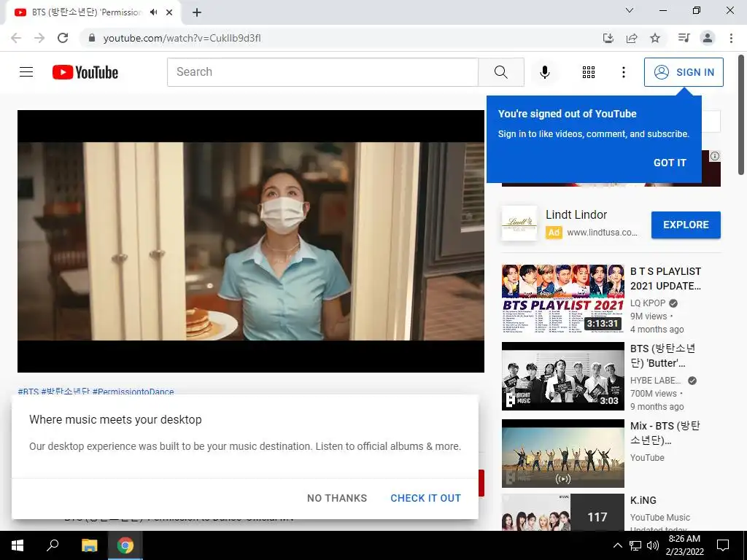Click install app icon in address bar
This screenshot has height=560, width=747.
pyautogui.click(x=608, y=38)
